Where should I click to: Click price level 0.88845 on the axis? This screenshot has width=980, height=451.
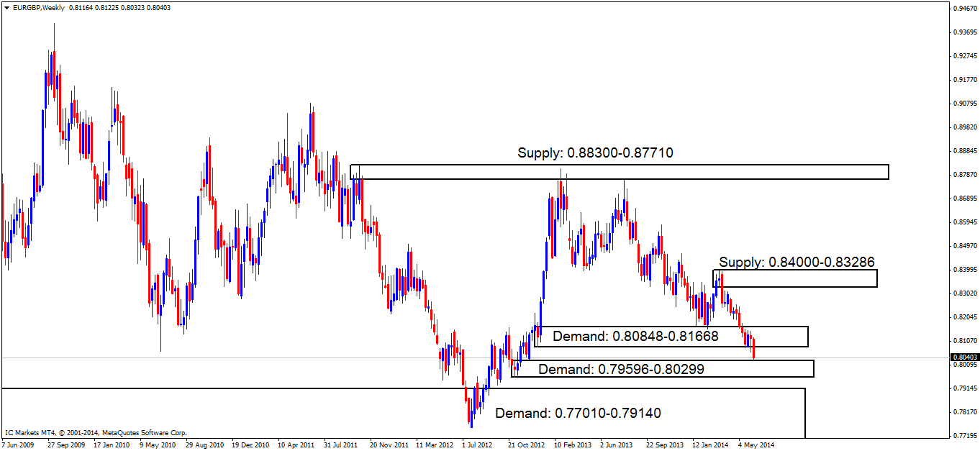[x=965, y=151]
